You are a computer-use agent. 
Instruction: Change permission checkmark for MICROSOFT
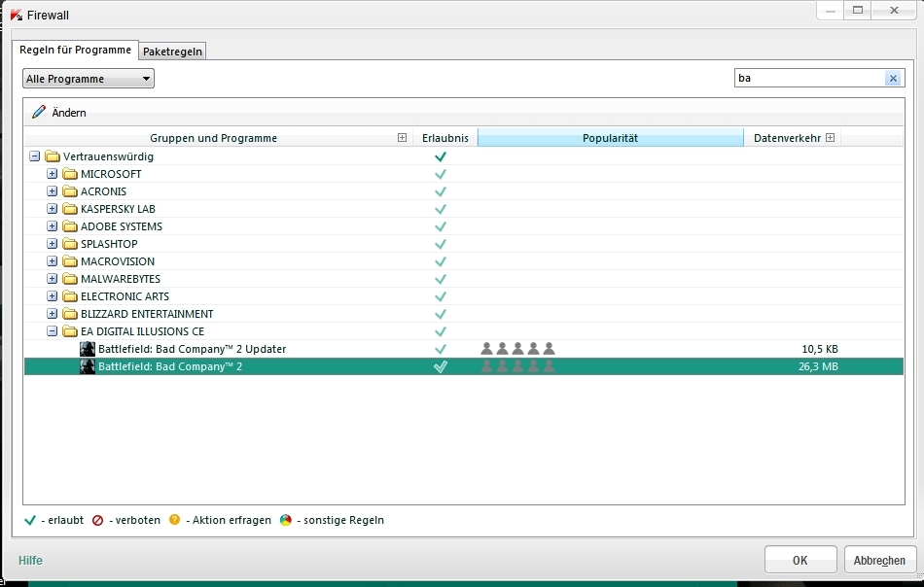pyautogui.click(x=441, y=174)
